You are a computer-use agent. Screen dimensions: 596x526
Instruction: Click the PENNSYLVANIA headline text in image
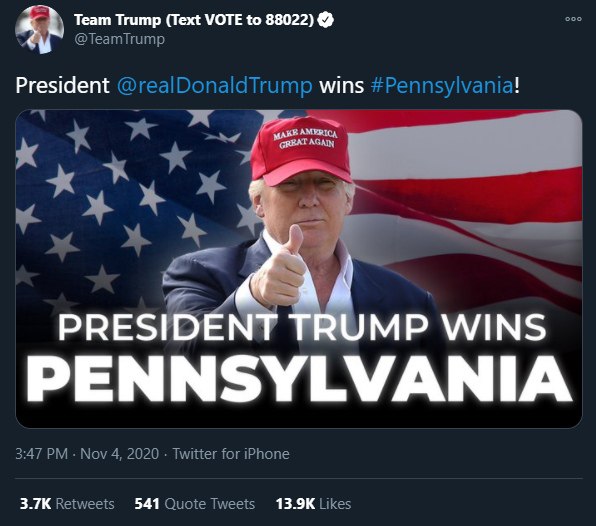pos(299,380)
